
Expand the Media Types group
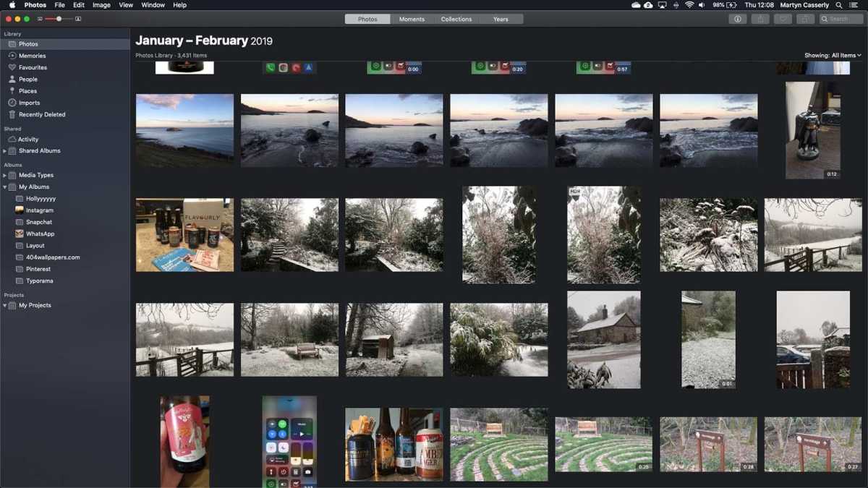coord(4,175)
